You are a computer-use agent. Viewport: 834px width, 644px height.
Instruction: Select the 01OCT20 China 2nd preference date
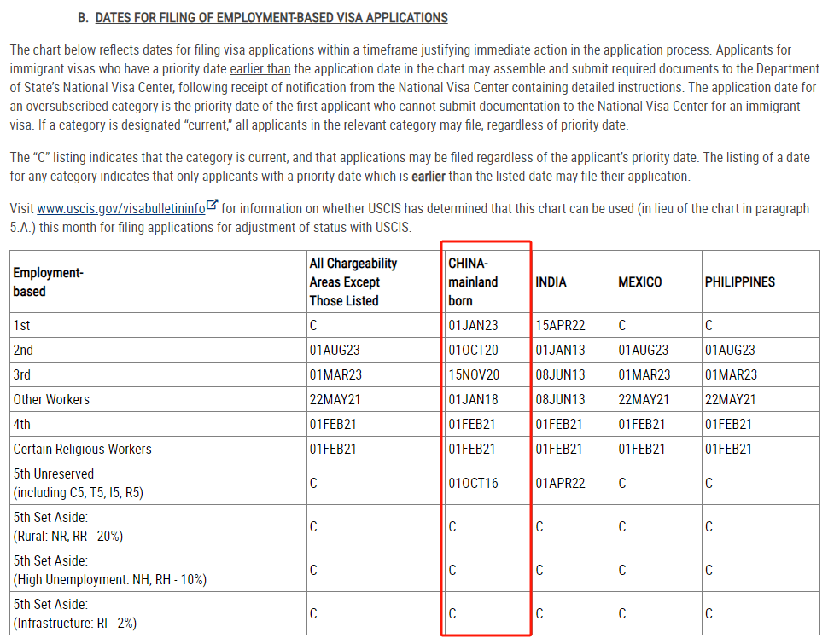pos(473,350)
